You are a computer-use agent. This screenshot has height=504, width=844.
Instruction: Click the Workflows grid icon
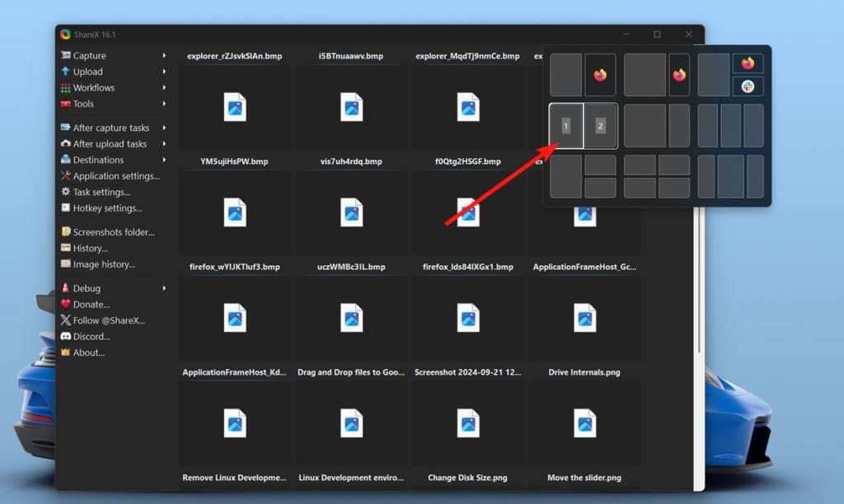[x=65, y=87]
